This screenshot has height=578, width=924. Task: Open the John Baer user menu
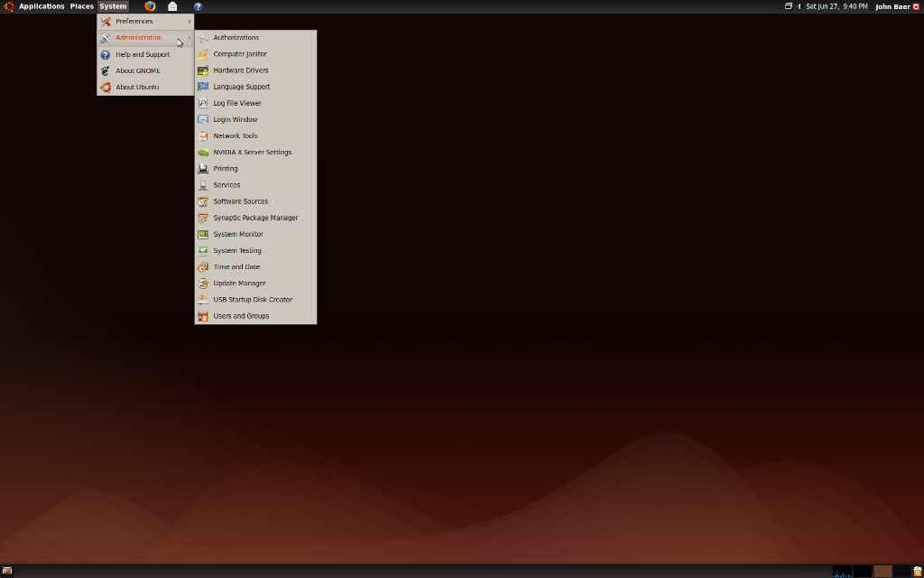tap(892, 6)
